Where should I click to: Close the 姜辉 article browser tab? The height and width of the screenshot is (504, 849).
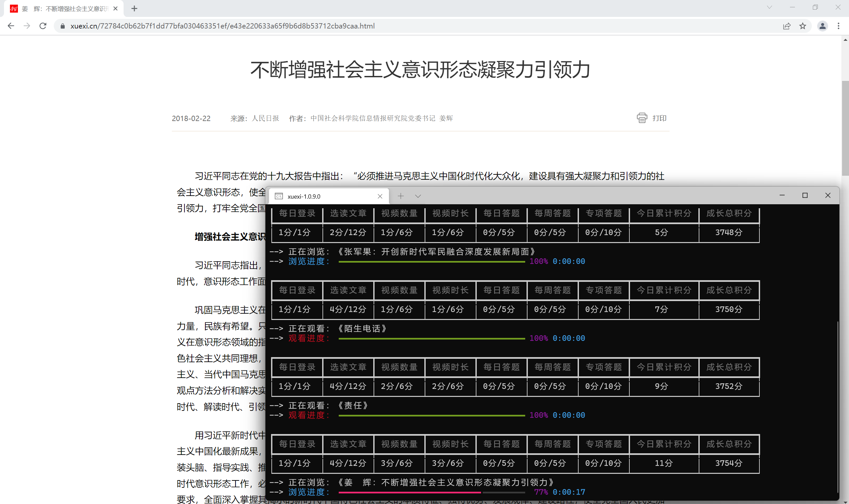[x=115, y=9]
